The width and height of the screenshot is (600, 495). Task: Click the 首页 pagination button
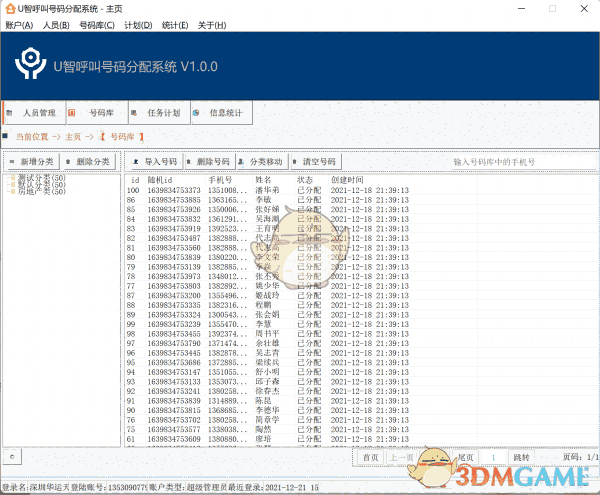point(370,458)
